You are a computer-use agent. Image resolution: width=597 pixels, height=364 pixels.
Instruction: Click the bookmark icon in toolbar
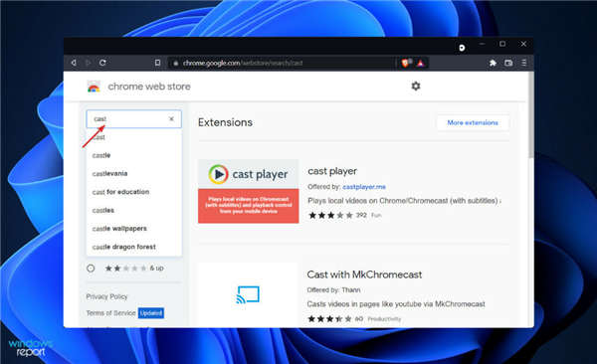point(157,63)
